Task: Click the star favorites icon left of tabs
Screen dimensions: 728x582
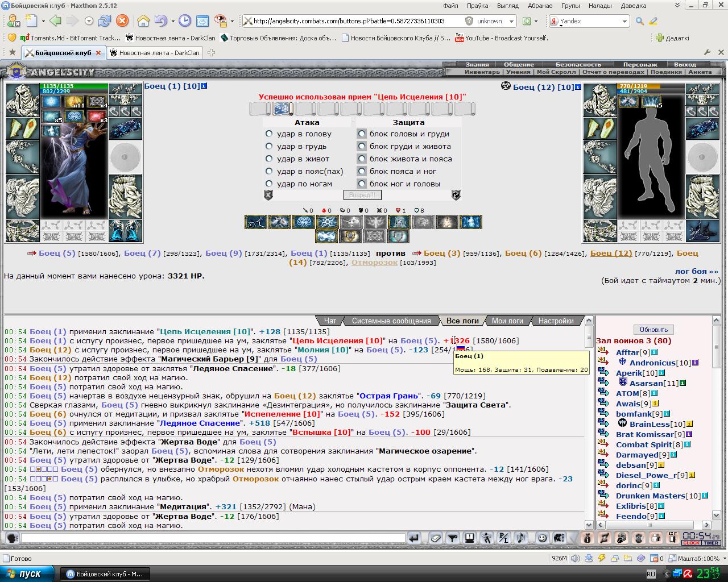Action: [x=13, y=52]
